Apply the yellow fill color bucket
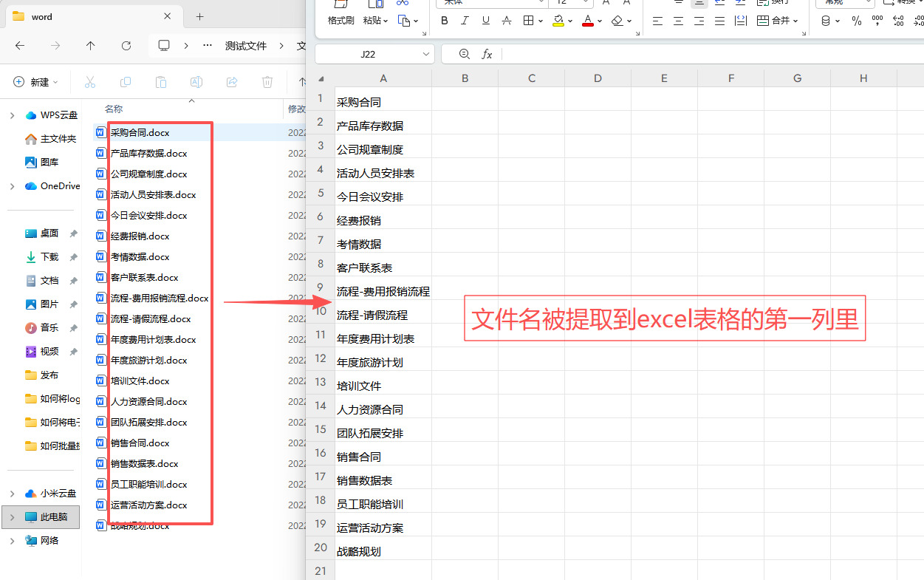This screenshot has height=580, width=924. [x=558, y=21]
